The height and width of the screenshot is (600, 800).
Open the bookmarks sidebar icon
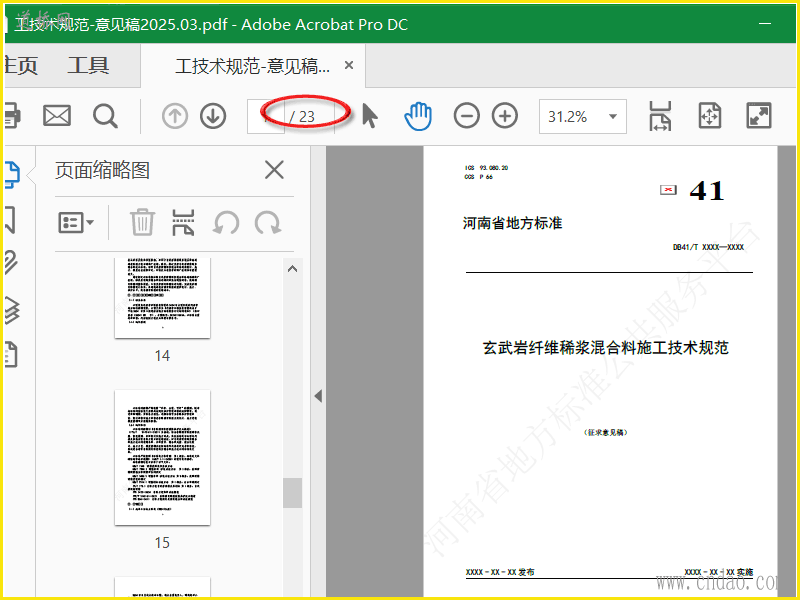(10, 220)
